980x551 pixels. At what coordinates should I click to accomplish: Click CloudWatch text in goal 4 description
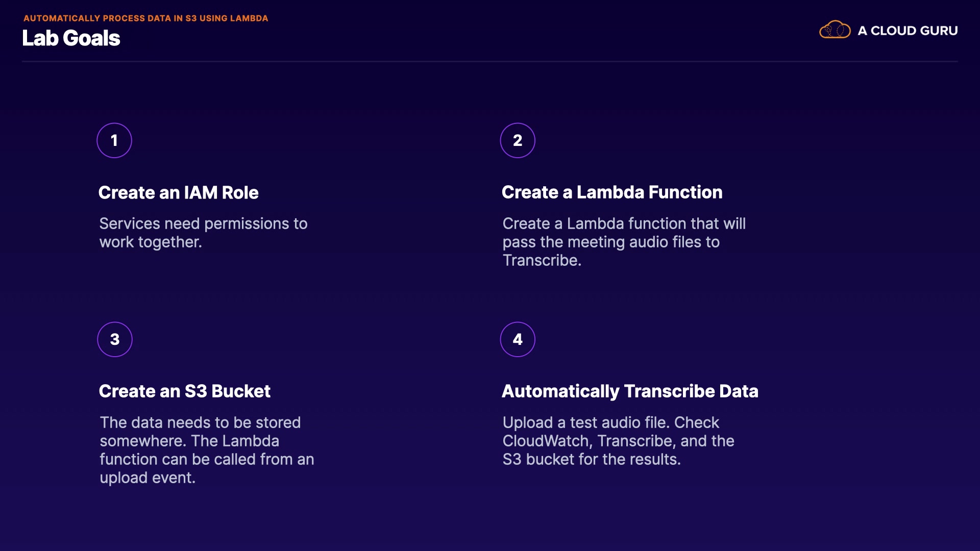pos(546,441)
